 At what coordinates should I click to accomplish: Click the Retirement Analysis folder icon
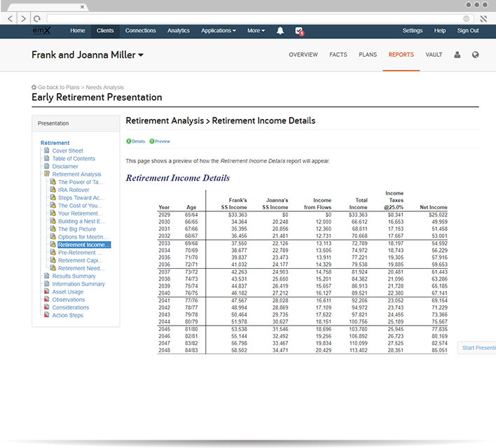point(47,174)
